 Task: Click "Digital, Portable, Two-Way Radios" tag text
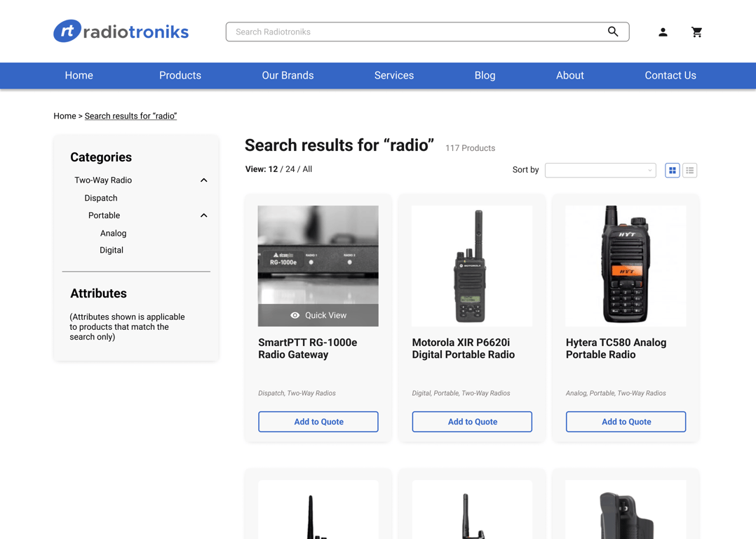pyautogui.click(x=461, y=393)
